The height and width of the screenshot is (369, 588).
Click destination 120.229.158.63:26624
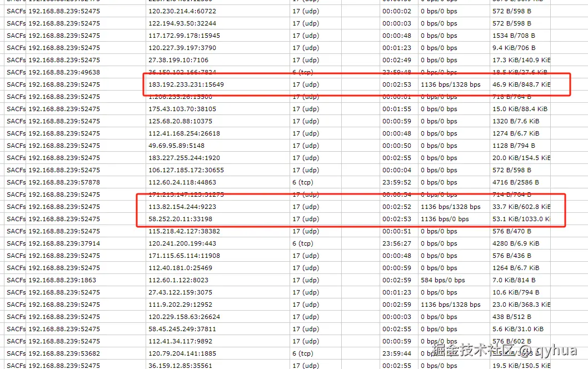click(184, 317)
